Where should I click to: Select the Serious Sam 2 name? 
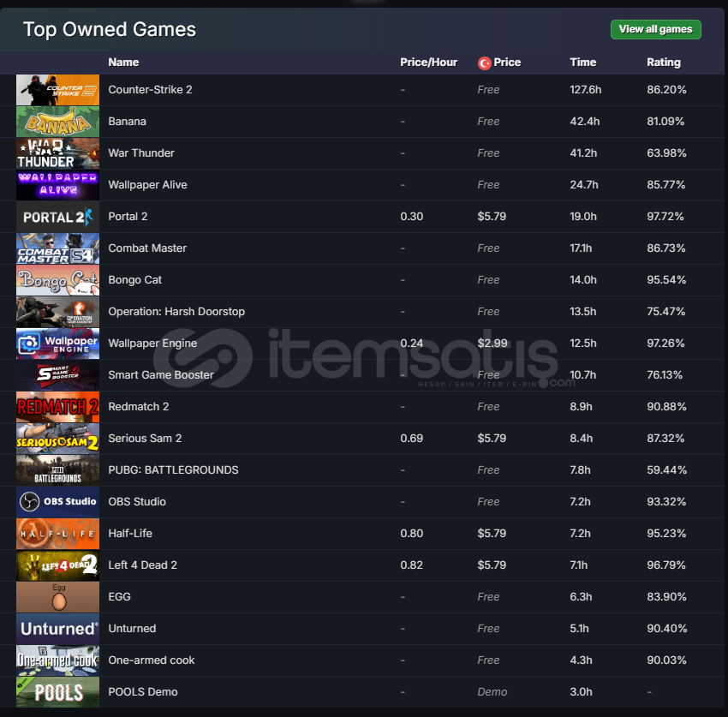tap(145, 438)
